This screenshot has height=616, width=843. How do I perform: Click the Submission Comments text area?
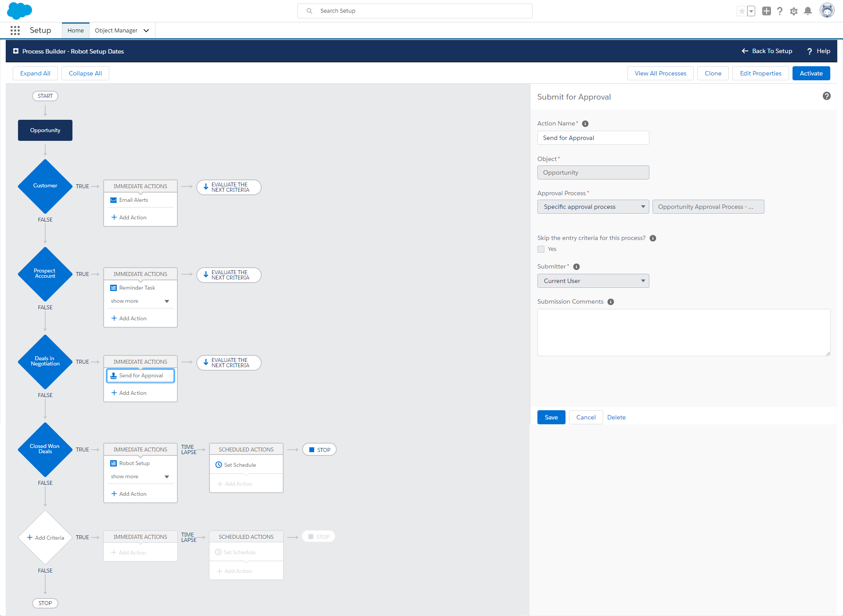pos(683,332)
